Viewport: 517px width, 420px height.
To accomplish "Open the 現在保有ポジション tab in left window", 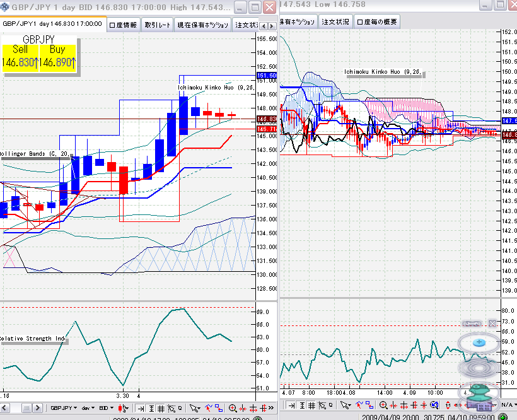I will click(x=203, y=25).
